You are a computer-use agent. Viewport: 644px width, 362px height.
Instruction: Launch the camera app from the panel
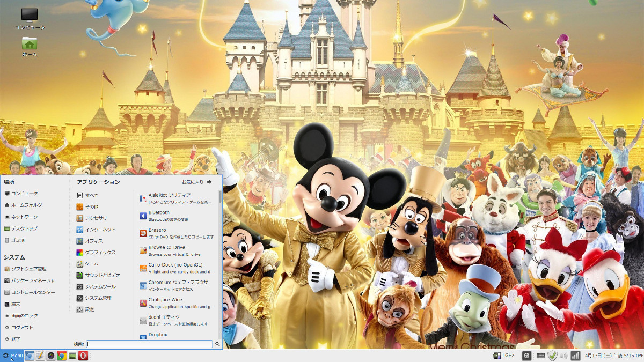point(51,356)
